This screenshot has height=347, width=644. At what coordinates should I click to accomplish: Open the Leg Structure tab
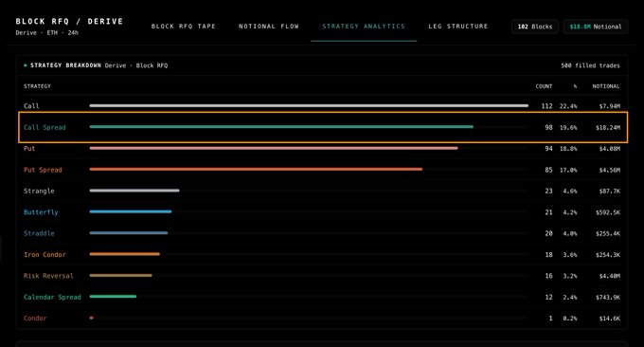pos(458,27)
